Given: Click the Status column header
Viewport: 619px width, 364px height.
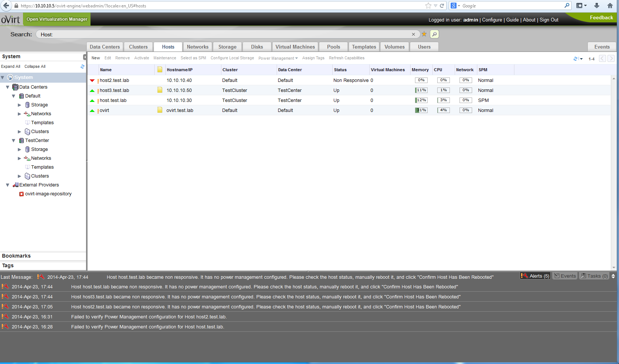Looking at the screenshot, I should [351, 70].
